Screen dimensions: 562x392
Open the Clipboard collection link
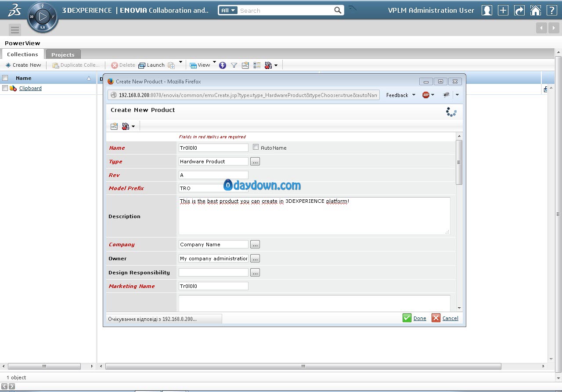[30, 88]
